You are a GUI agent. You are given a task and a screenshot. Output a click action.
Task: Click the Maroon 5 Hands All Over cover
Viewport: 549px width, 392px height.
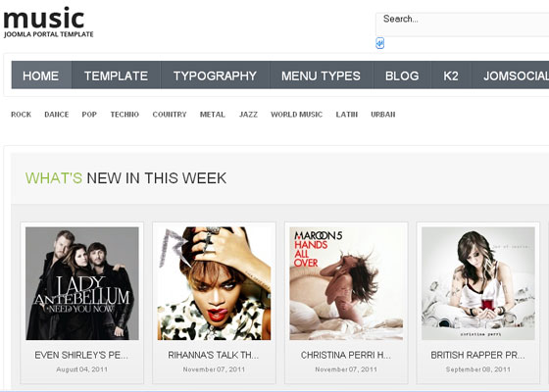point(346,283)
